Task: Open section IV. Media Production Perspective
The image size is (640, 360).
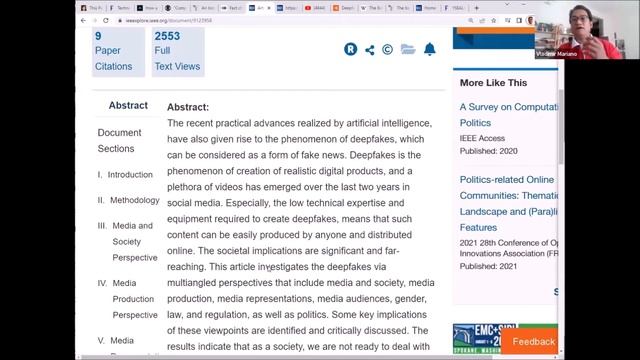Action: point(127,299)
